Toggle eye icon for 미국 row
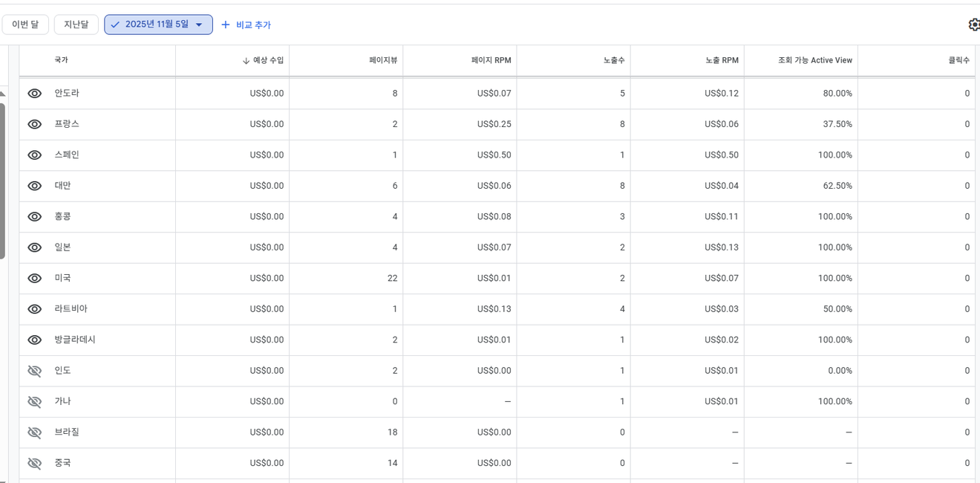Image resolution: width=980 pixels, height=483 pixels. [35, 278]
